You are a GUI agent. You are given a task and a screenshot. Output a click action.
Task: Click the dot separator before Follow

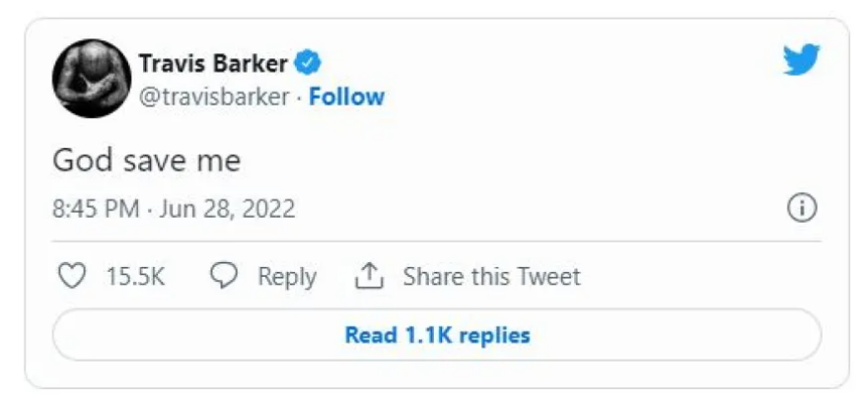[300, 97]
